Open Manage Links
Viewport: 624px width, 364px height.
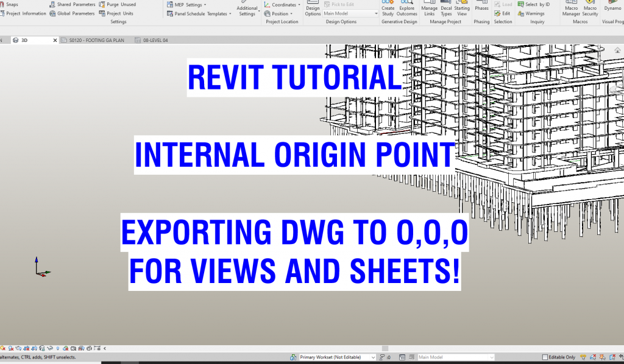click(430, 9)
